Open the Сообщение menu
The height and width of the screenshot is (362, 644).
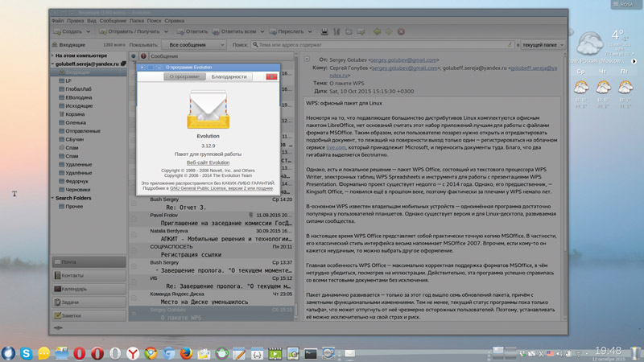113,21
